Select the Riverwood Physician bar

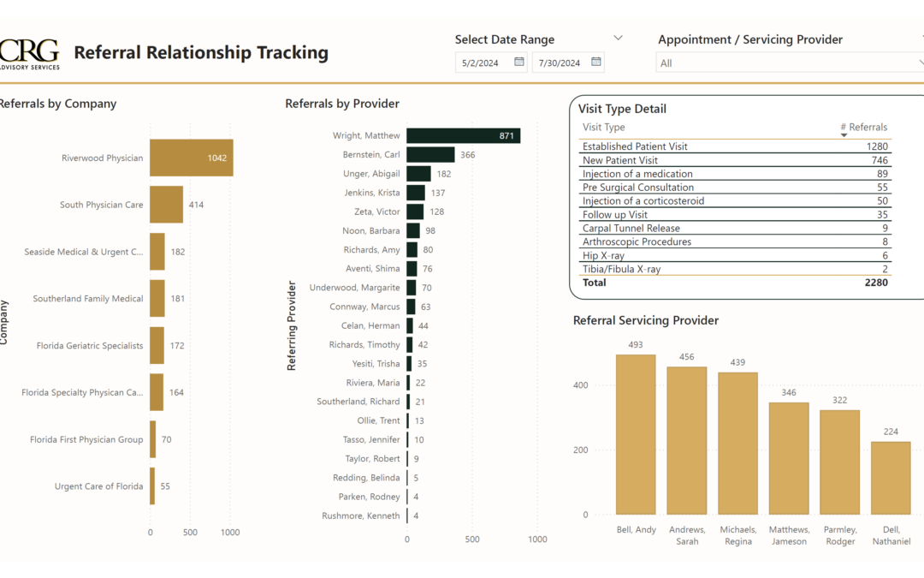tap(192, 158)
